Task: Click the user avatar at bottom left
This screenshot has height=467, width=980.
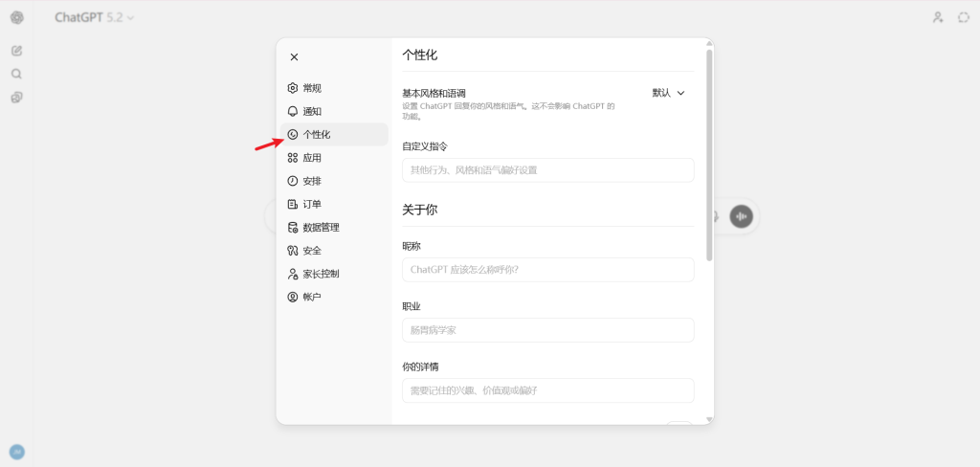Action: (17, 452)
